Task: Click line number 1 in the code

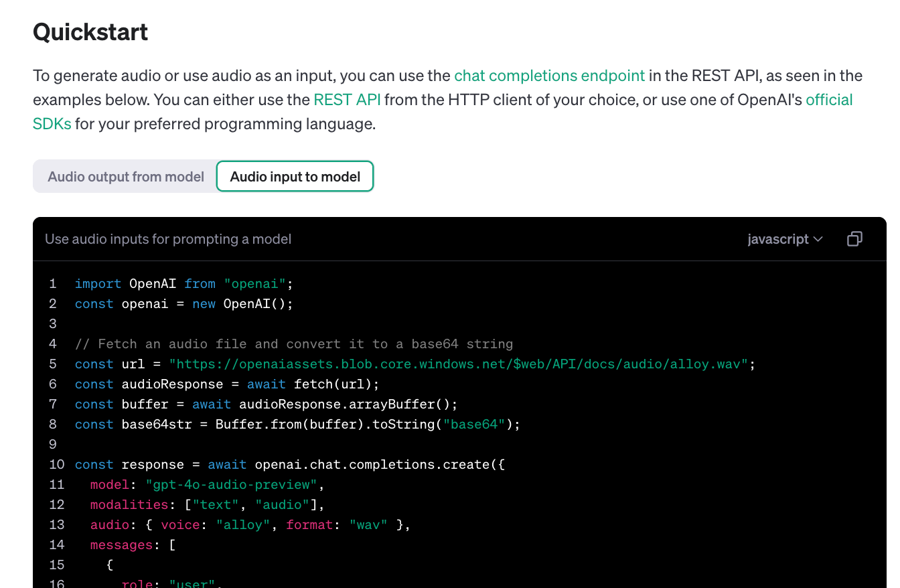Action: click(x=54, y=283)
